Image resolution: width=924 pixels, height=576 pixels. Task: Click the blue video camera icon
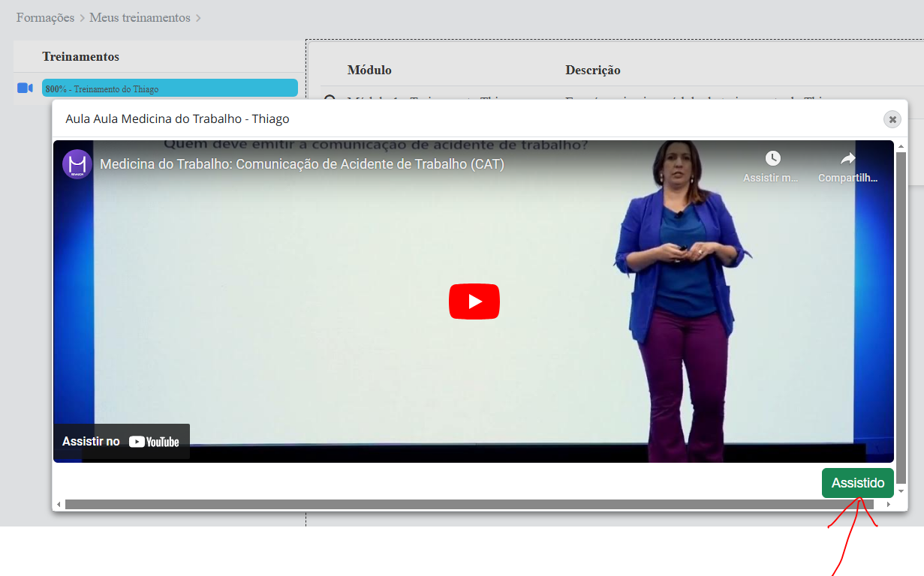point(25,88)
